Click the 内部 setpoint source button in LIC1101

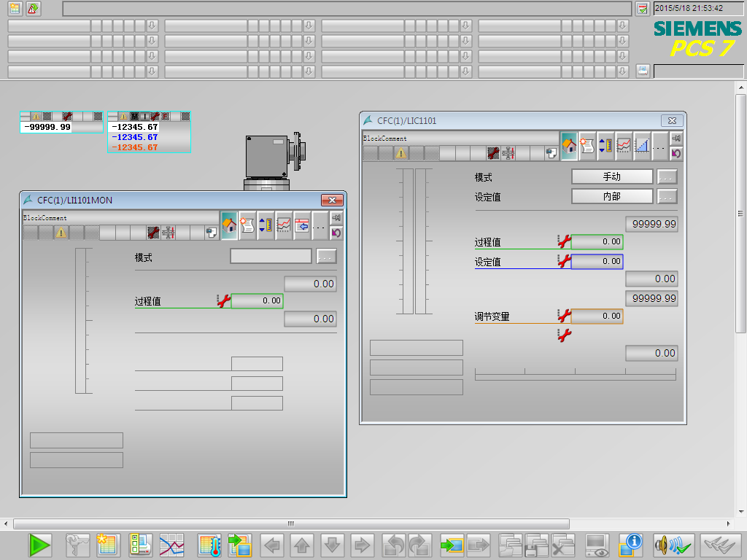tap(612, 196)
